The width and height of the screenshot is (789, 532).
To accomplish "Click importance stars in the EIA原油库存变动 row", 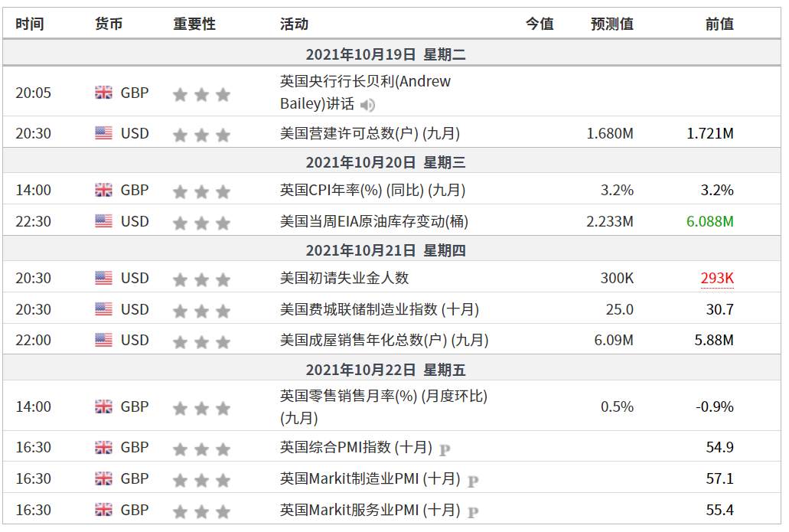I will (x=201, y=223).
